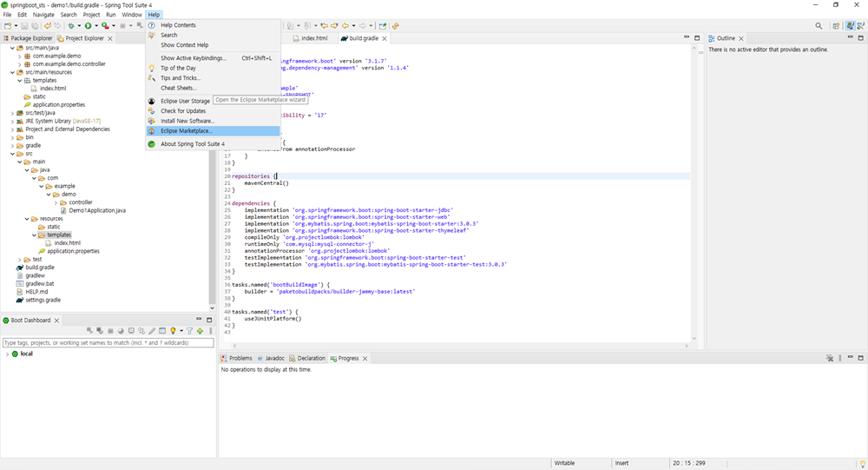Screen dimensions: 868x470
Task: Click the Debug bug toolbar icon
Action: pos(71,25)
